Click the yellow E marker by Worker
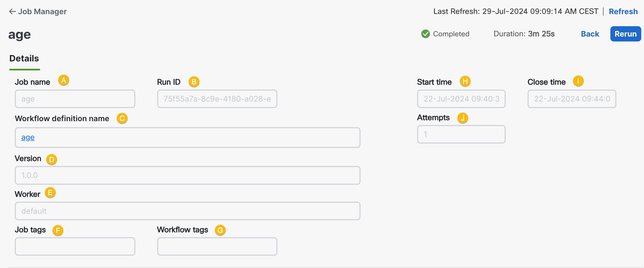The image size is (644, 268). point(50,193)
